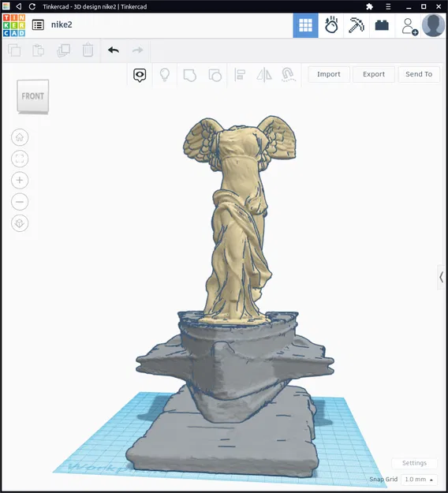The image size is (448, 493).
Task: Click the Copy toolbar icon
Action: (x=14, y=50)
